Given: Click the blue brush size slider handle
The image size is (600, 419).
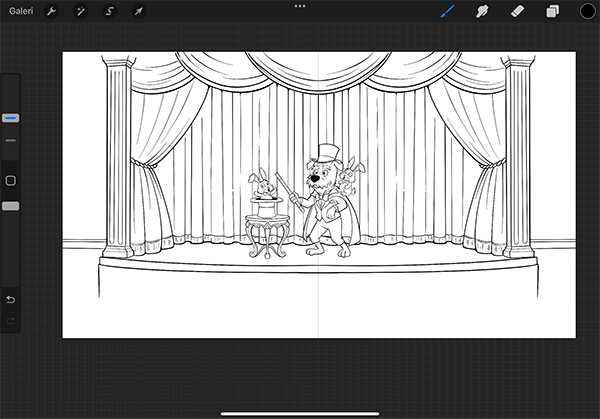Looking at the screenshot, I should [x=11, y=118].
